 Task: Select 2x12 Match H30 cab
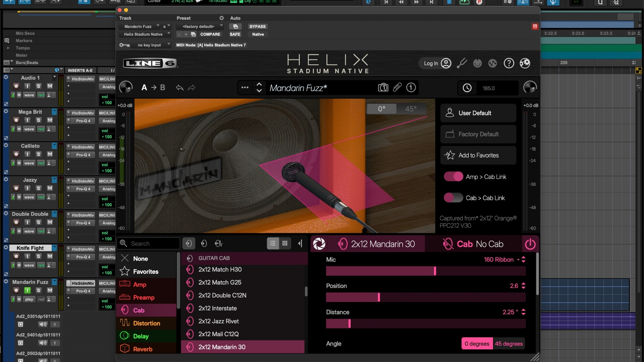243,269
